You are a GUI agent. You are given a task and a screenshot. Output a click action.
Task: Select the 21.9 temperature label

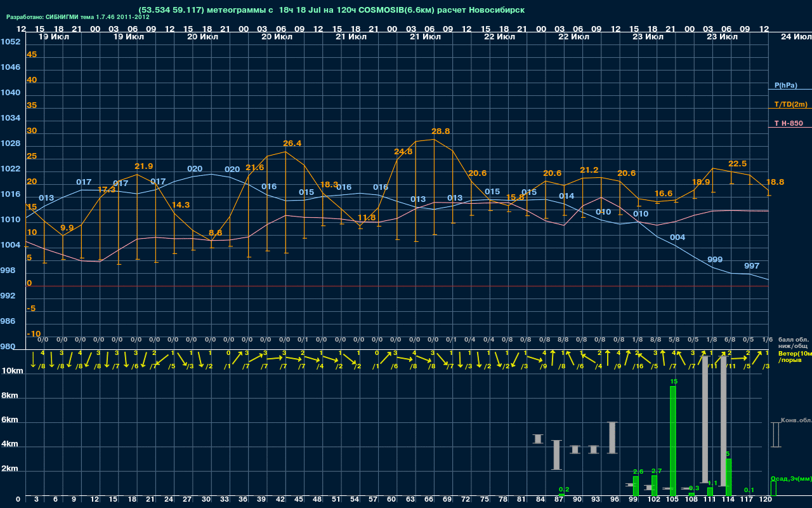click(144, 166)
